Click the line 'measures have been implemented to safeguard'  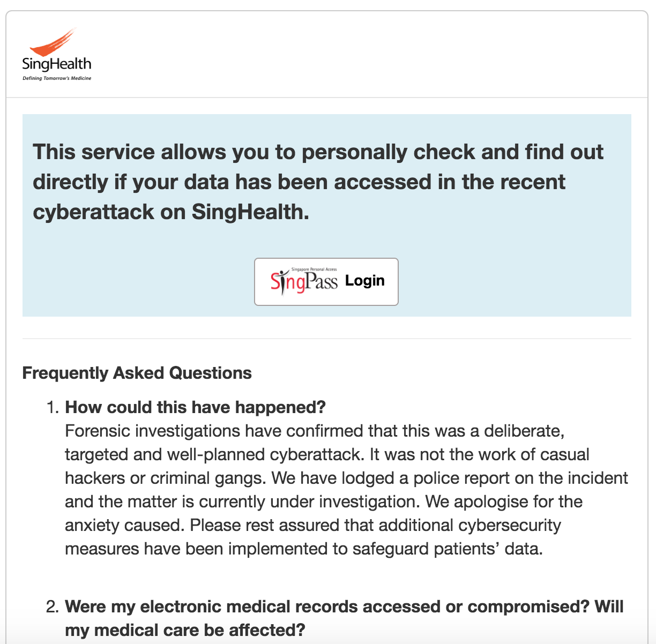click(304, 549)
